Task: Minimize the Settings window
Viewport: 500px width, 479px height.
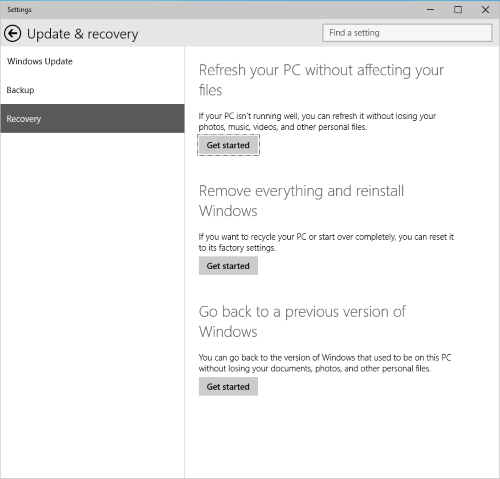Action: point(430,10)
